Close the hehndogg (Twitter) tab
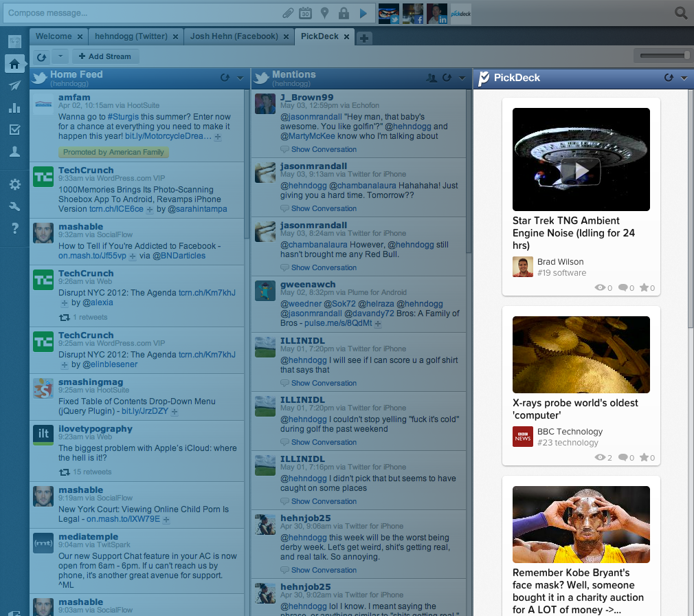694x616 pixels. click(175, 36)
